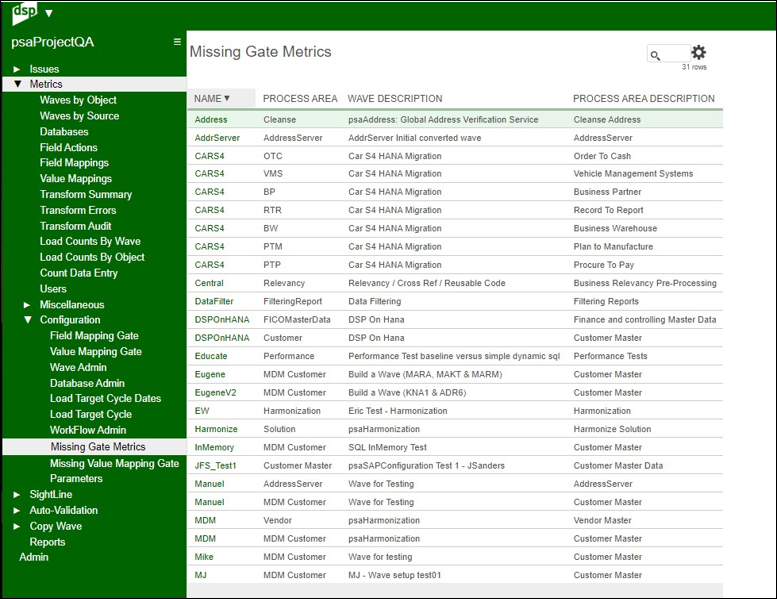Open Load Target Cycle Dates
Image resolution: width=777 pixels, height=599 pixels.
tap(106, 399)
